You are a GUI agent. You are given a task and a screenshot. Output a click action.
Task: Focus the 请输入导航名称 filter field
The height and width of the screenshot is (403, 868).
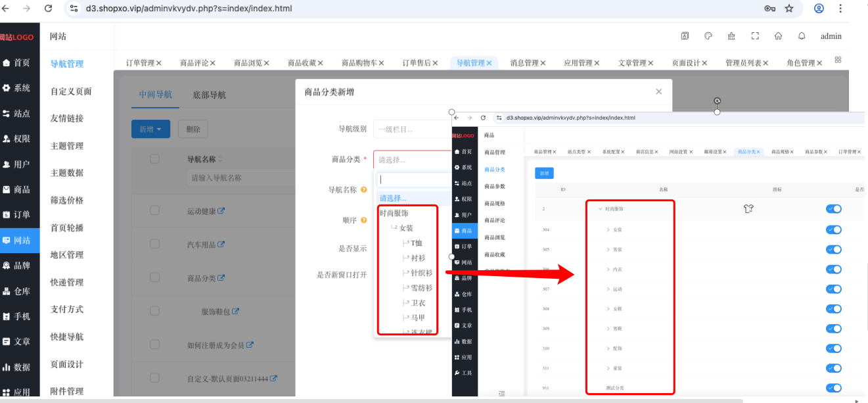[x=240, y=178]
